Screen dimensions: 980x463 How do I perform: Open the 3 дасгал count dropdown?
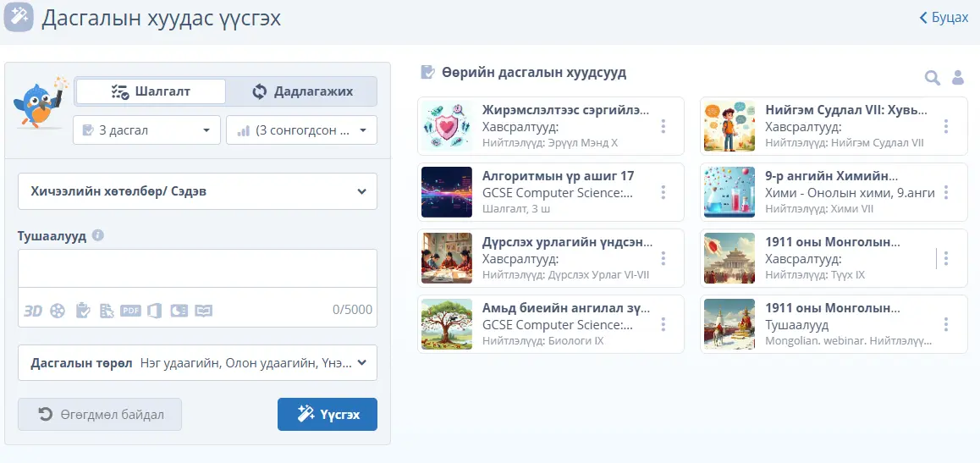[146, 130]
